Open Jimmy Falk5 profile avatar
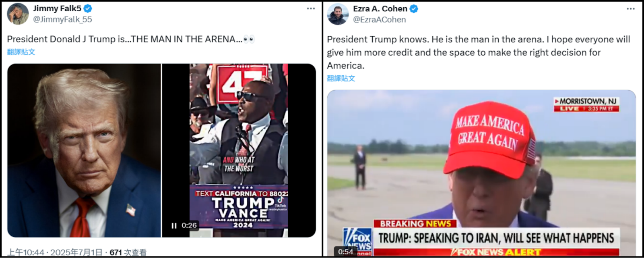 click(18, 14)
